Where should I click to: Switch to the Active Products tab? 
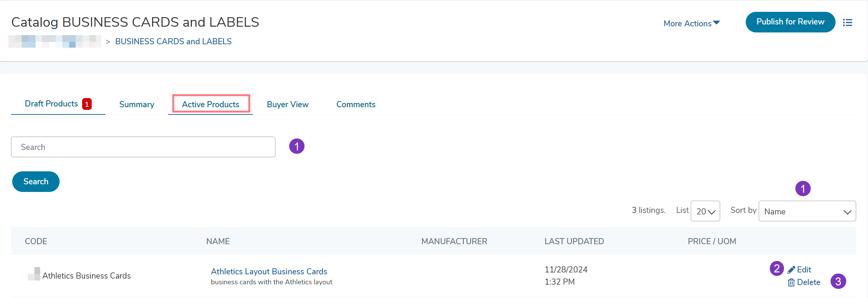[x=211, y=104]
